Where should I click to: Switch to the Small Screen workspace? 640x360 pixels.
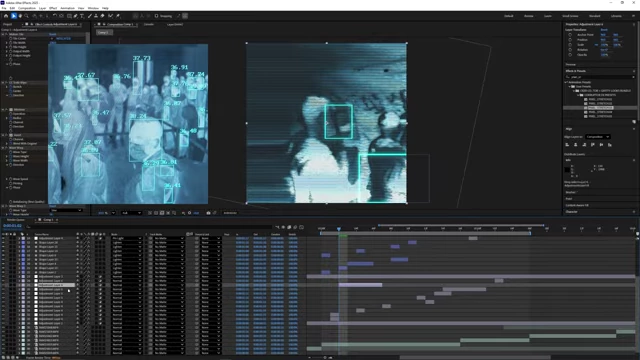pyautogui.click(x=570, y=16)
